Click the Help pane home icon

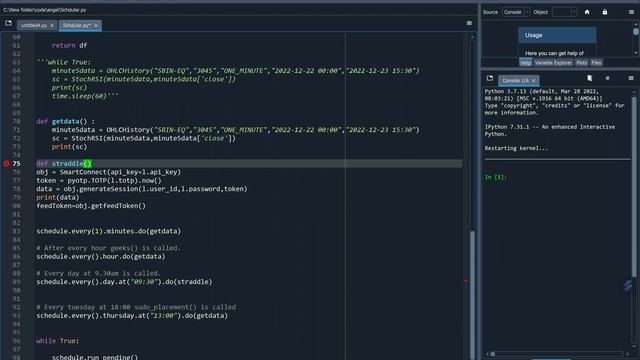[587, 12]
